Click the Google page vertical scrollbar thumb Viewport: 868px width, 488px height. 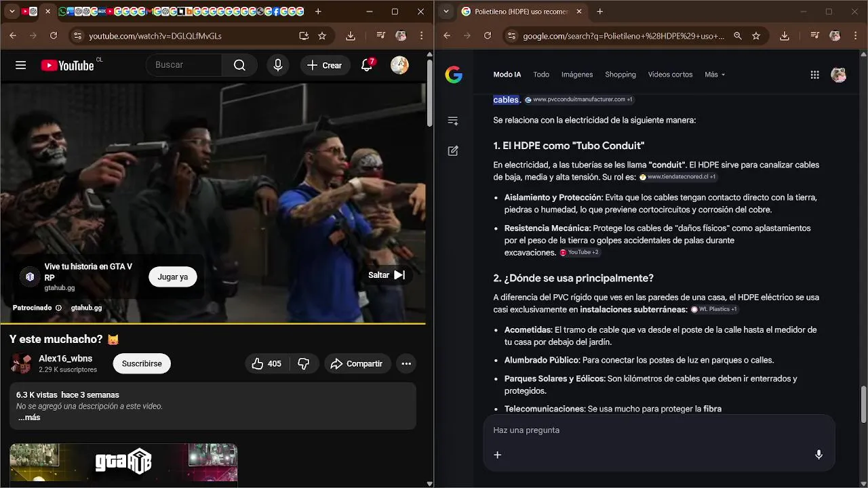coord(863,404)
